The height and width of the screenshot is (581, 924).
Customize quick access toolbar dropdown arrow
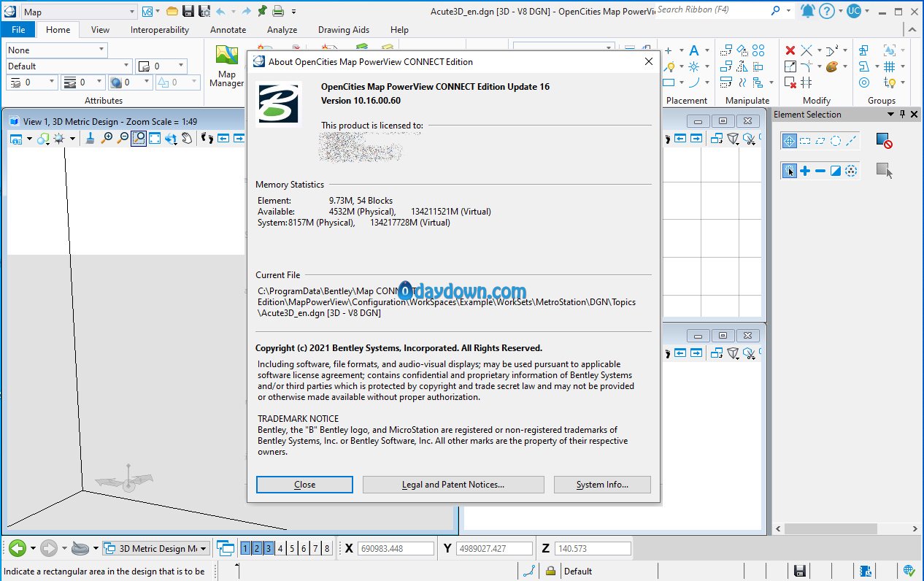pos(293,12)
